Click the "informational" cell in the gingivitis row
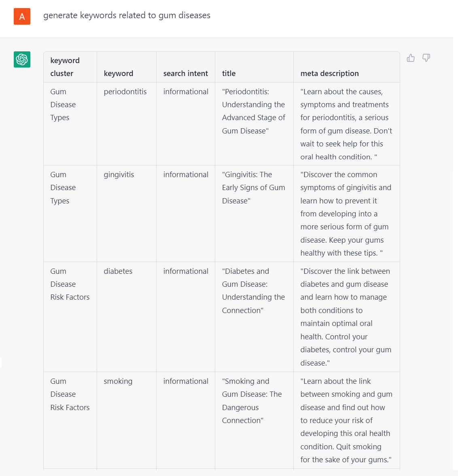This screenshot has height=476, width=458. (186, 175)
